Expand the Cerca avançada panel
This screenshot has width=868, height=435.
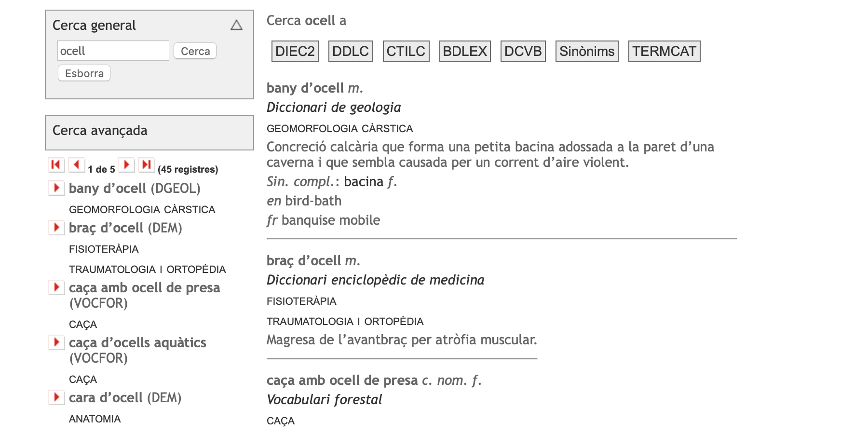pyautogui.click(x=149, y=131)
